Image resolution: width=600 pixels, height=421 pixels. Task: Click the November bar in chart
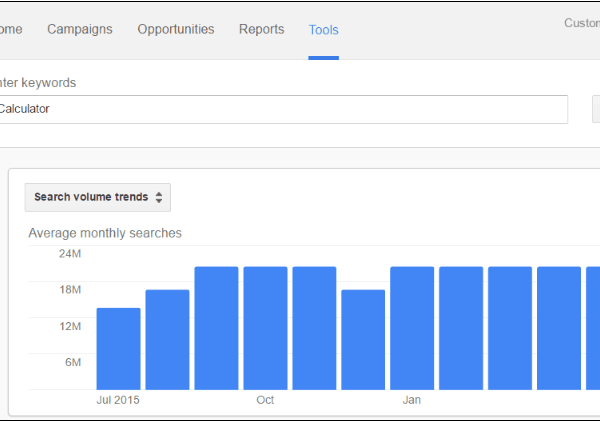tap(314, 328)
